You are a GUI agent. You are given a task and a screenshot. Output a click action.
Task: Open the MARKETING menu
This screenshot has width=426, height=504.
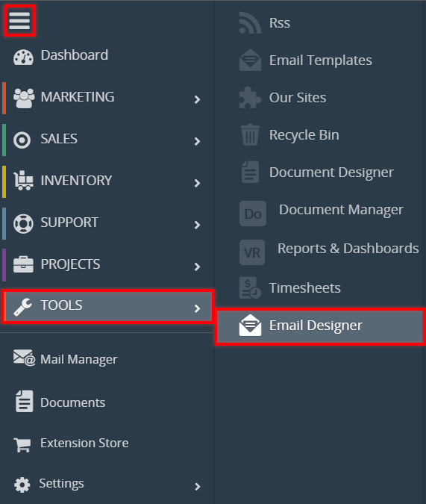point(78,97)
